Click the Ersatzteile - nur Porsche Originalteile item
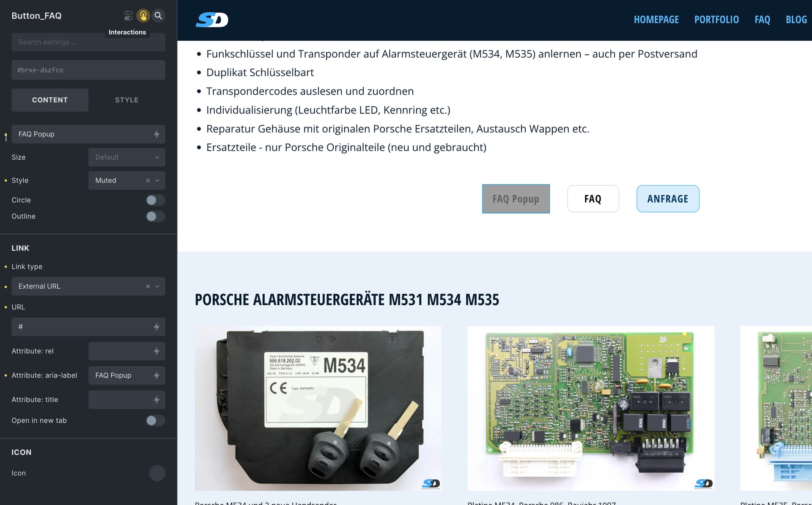The height and width of the screenshot is (505, 812). pyautogui.click(x=346, y=147)
